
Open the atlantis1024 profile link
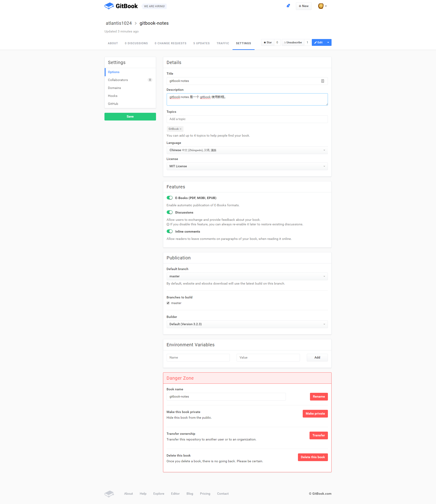click(x=119, y=23)
